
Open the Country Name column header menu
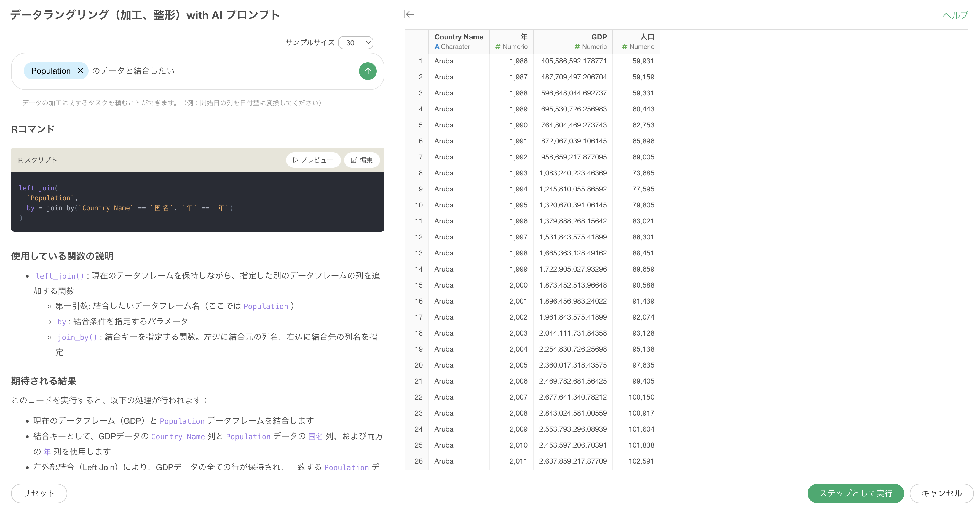[x=459, y=41]
